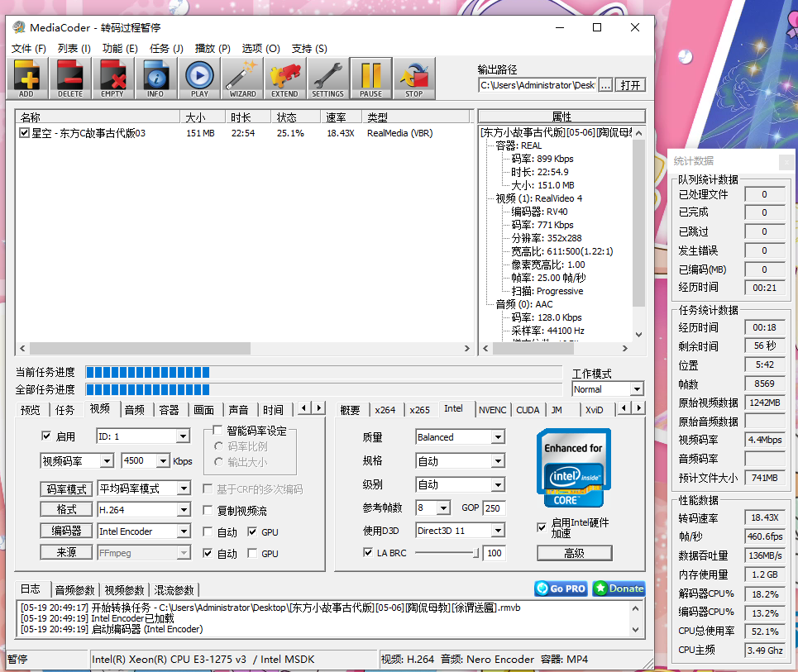Adjust the LA BRC slider
Image resolution: width=798 pixels, height=672 pixels.
coord(476,553)
